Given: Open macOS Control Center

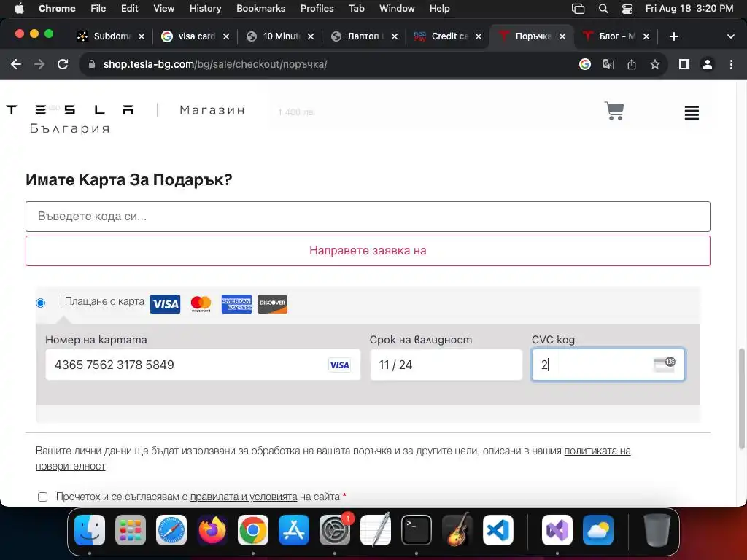Looking at the screenshot, I should [627, 9].
